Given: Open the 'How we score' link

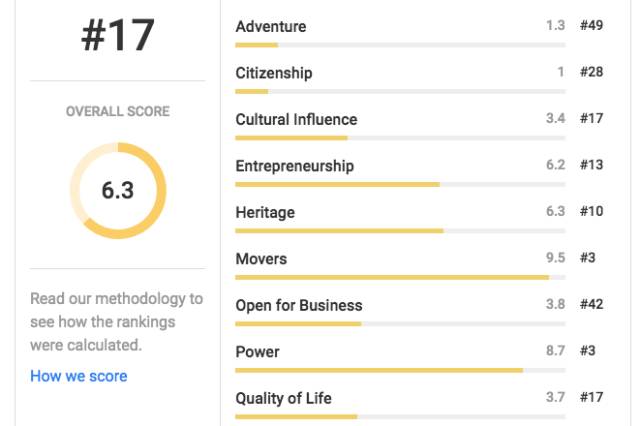Looking at the screenshot, I should pos(79,376).
